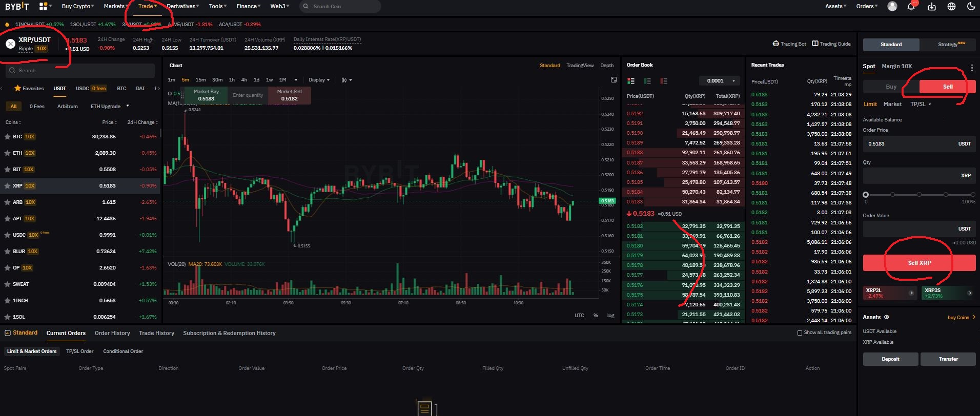Favorite the SWEAT row star
The image size is (980, 416).
[7, 284]
